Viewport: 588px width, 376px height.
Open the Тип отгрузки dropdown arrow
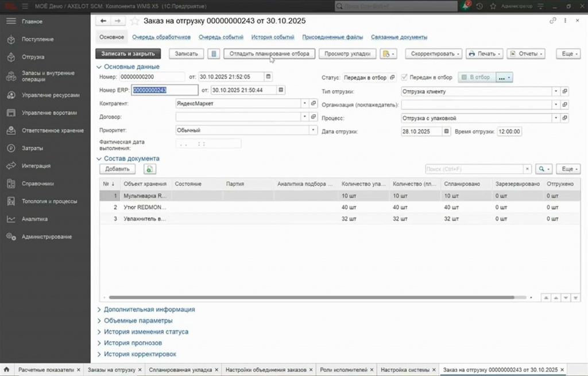click(556, 91)
